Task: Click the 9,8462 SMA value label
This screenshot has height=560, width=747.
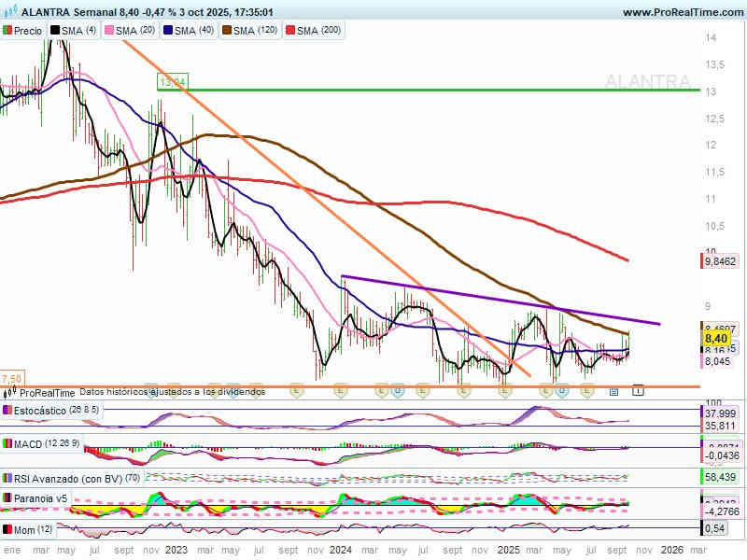Action: pos(719,262)
